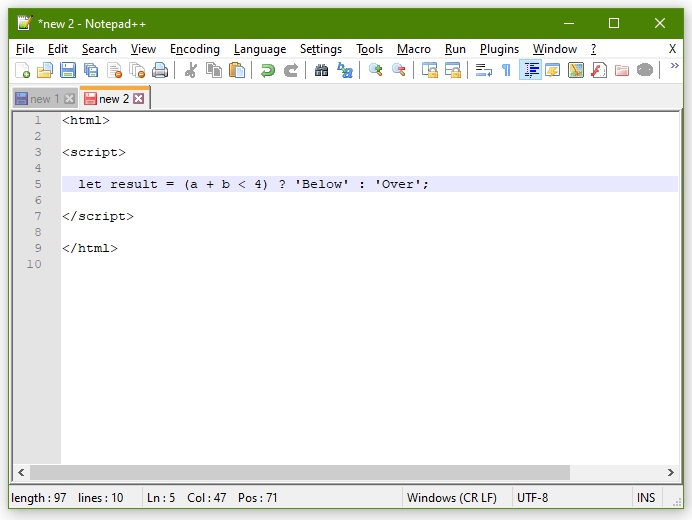Open the Macro menu
692x520 pixels.
coord(414,49)
